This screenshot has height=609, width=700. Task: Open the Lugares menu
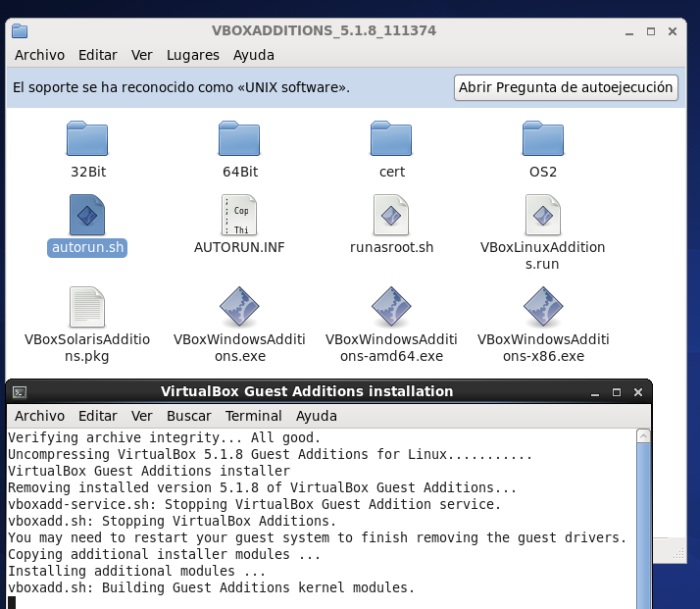[193, 55]
